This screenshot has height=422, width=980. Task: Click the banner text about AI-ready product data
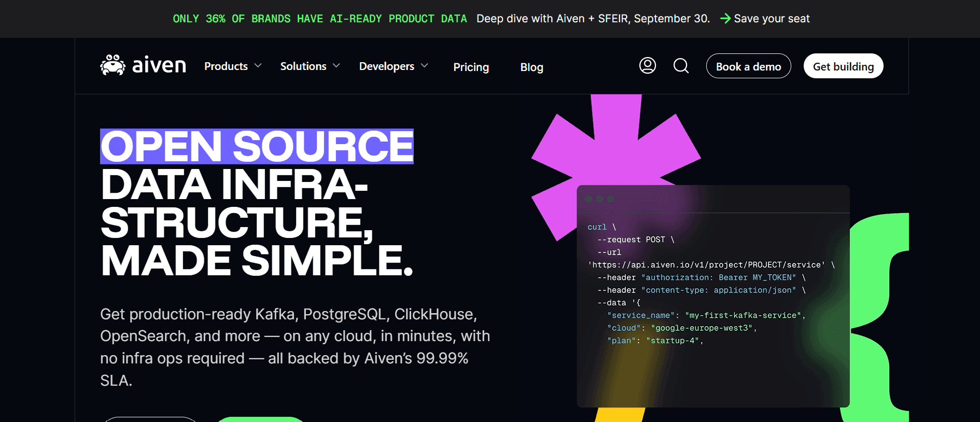pyautogui.click(x=320, y=19)
